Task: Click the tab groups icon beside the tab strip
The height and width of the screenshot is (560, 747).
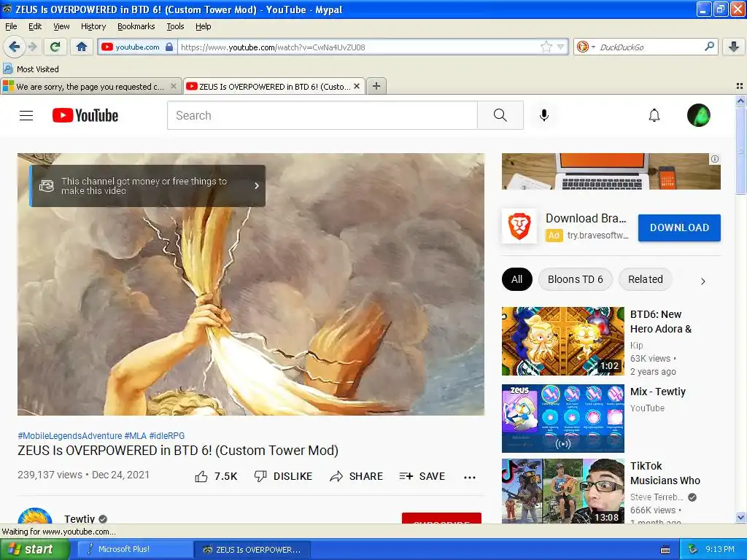Action: (740, 86)
